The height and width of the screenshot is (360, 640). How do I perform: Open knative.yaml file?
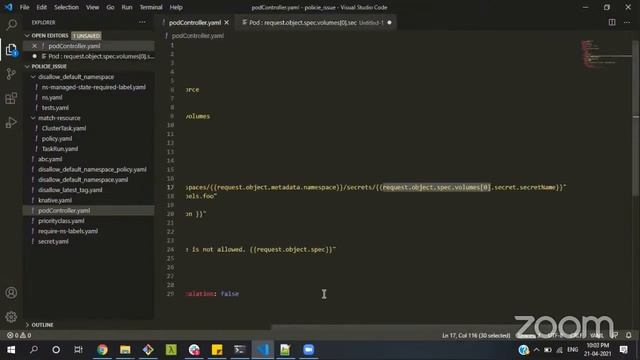pos(55,200)
